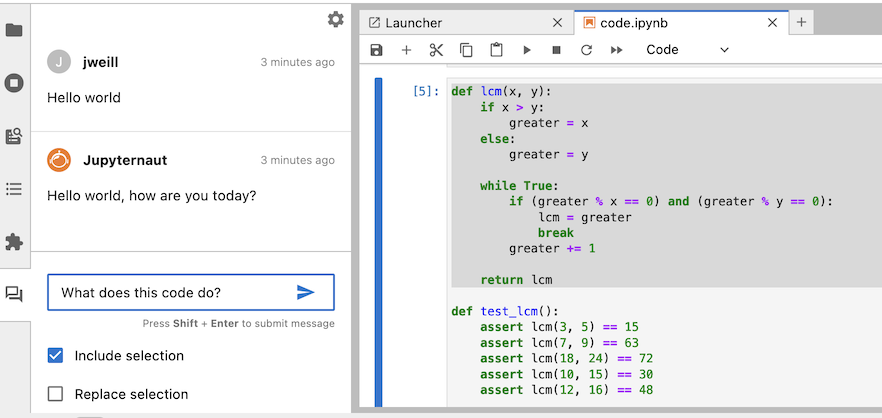The height and width of the screenshot is (418, 882).
Task: Open the document search sidebar icon
Action: click(14, 136)
